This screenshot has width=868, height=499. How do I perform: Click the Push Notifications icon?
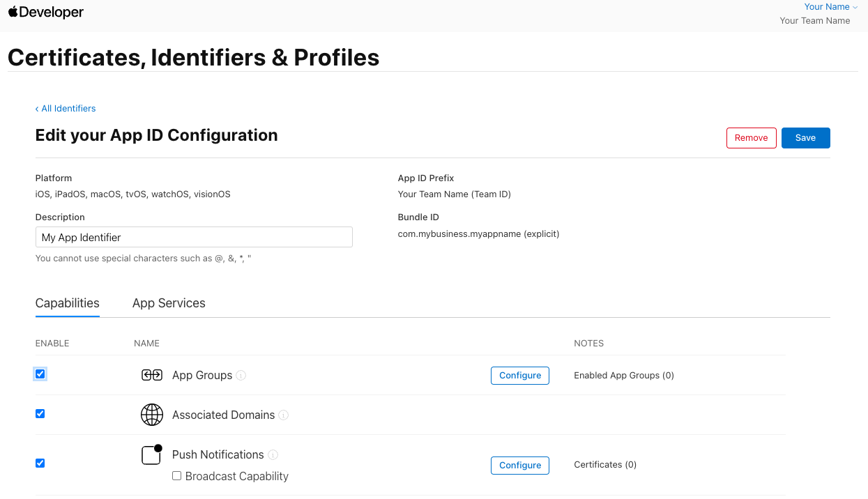(151, 454)
